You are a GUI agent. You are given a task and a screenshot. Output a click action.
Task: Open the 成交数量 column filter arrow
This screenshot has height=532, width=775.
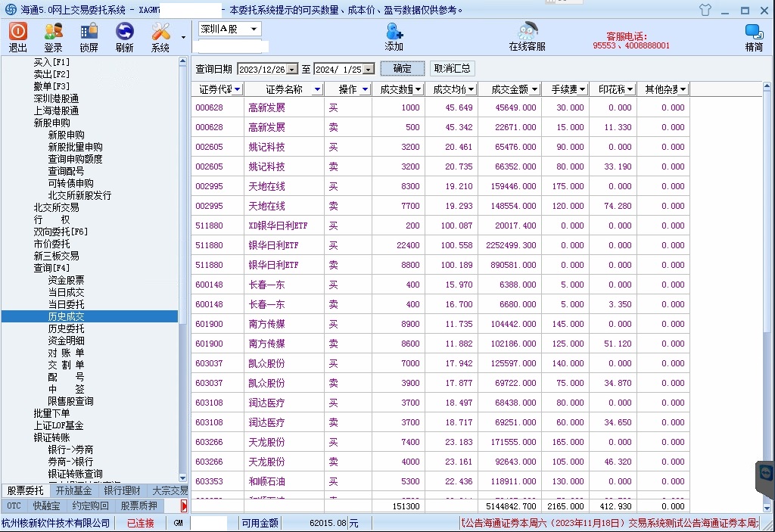[x=418, y=89]
